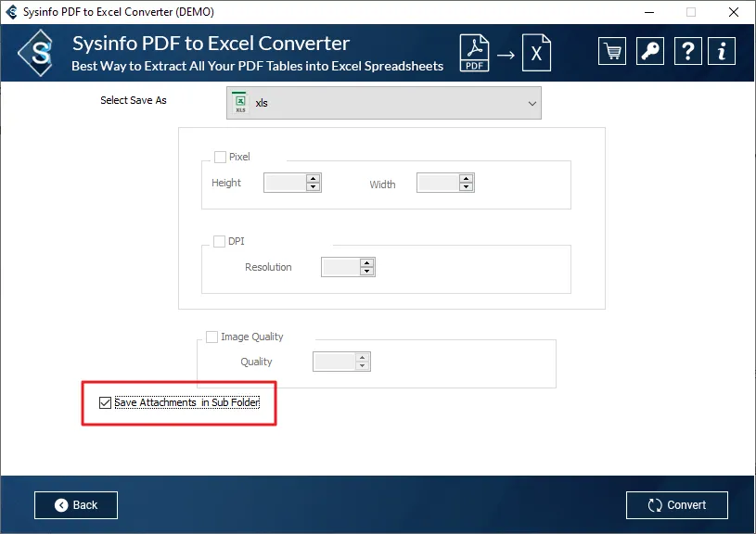Click the PDF file icon in header
756x534 pixels.
474,53
